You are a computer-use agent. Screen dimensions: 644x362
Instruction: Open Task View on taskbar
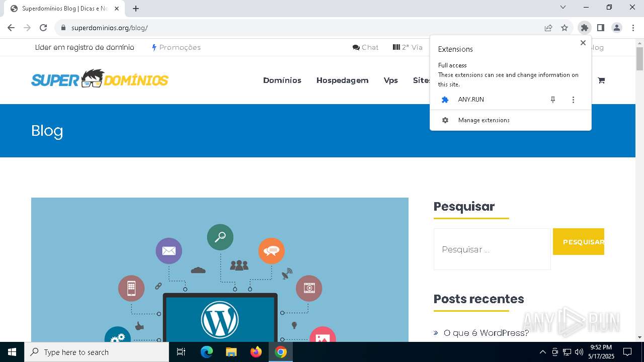pyautogui.click(x=181, y=352)
